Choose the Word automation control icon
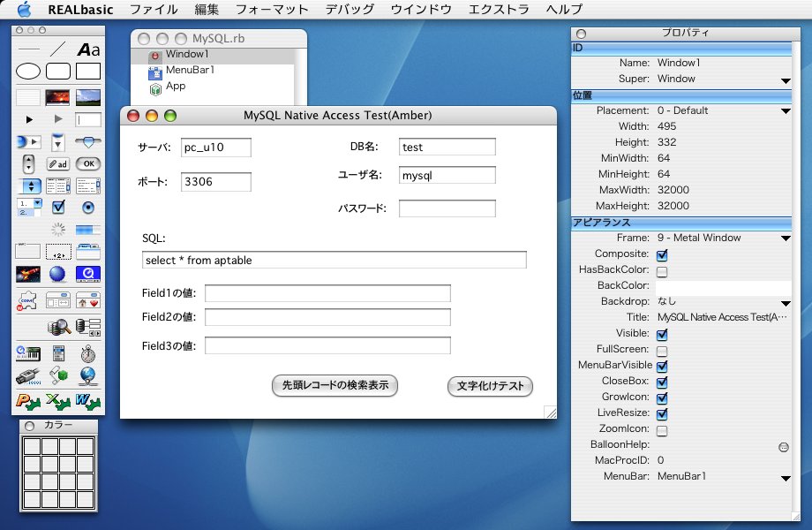This screenshot has width=812, height=530. pos(88,402)
